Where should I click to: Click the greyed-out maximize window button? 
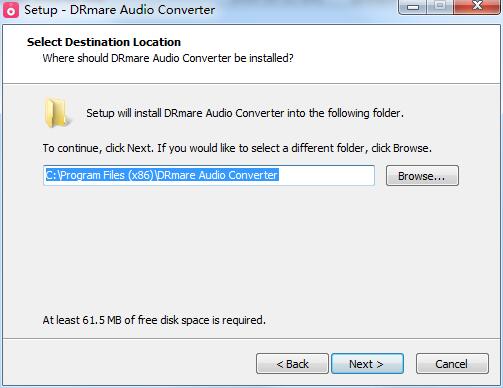coord(440,6)
